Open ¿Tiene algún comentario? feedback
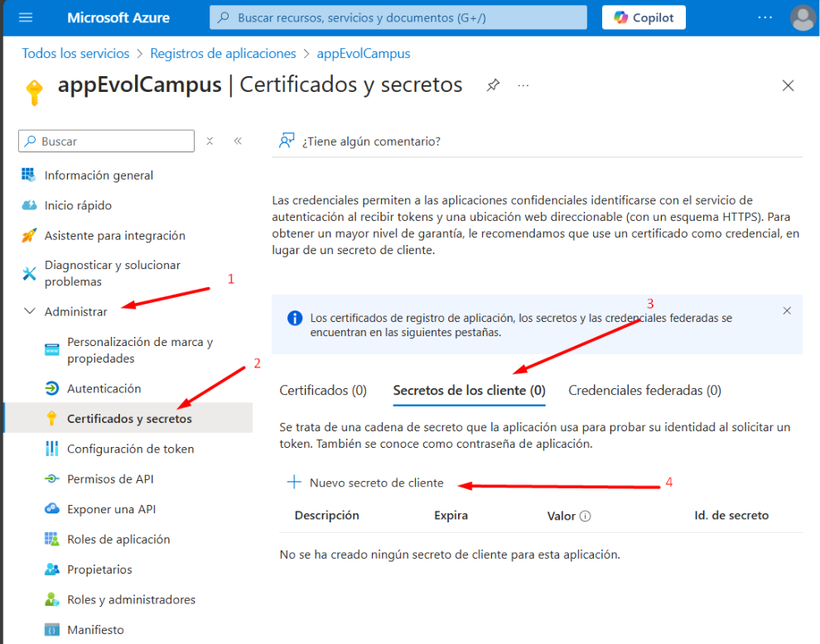The height and width of the screenshot is (644, 820). tap(371, 142)
